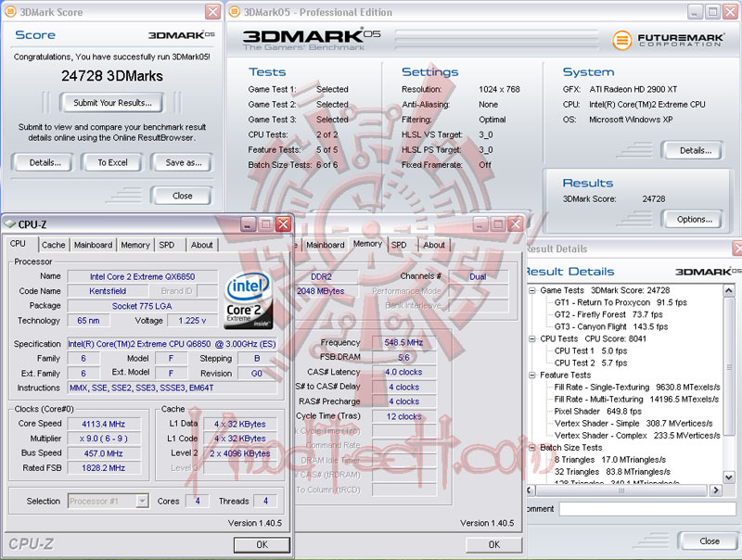Click 3DMark Score window title icon

(x=10, y=12)
